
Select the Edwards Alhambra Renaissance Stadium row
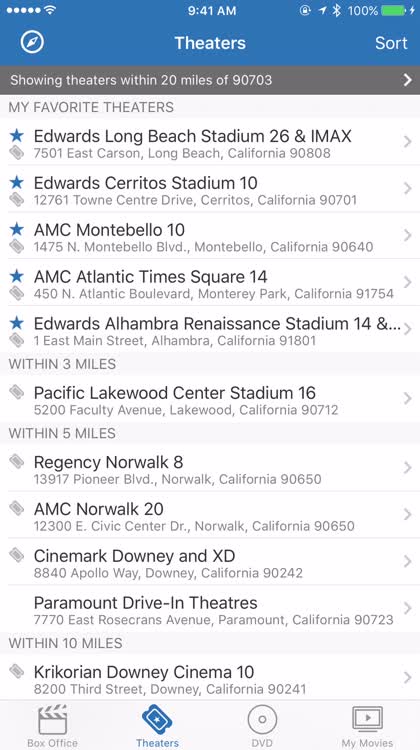coord(210,329)
